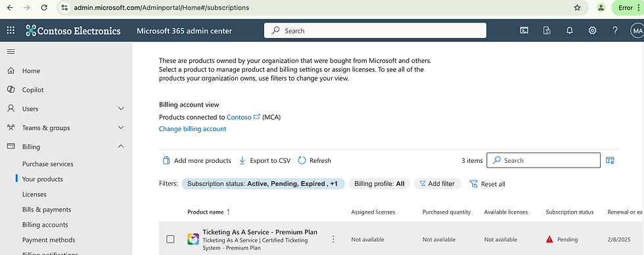Open help question mark icon

615,30
